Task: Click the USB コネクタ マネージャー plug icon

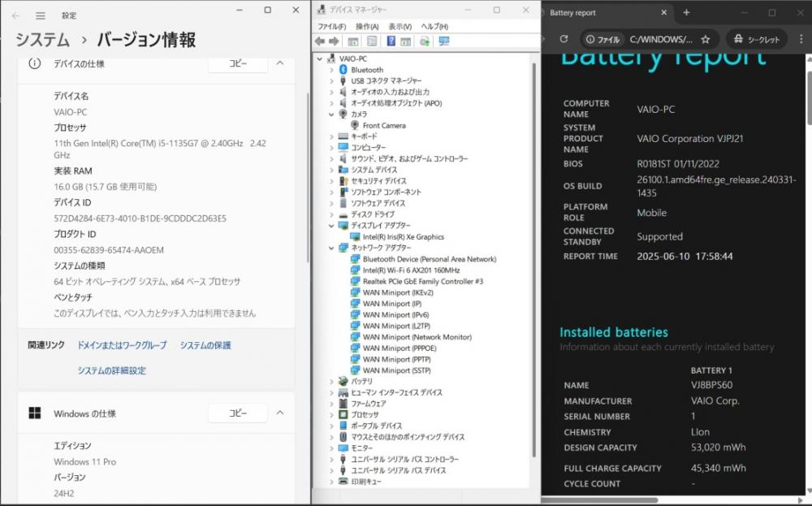Action: tap(343, 80)
